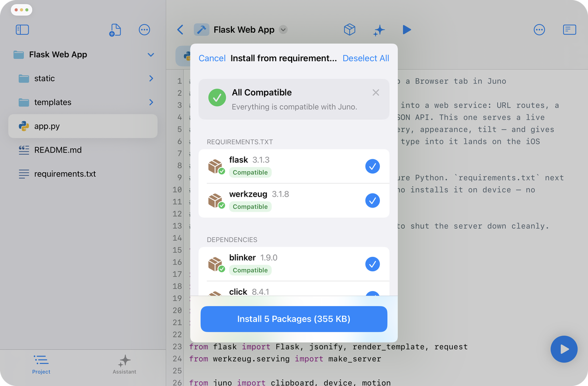
Task: Add a new file with the document-plus icon
Action: click(115, 30)
